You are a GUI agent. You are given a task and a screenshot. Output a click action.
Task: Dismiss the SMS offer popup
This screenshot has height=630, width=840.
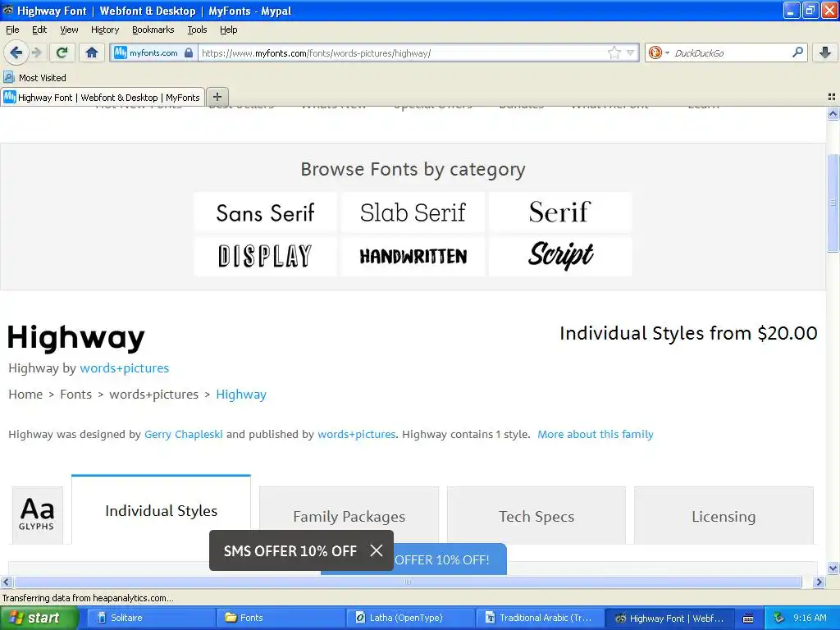pyautogui.click(x=377, y=550)
